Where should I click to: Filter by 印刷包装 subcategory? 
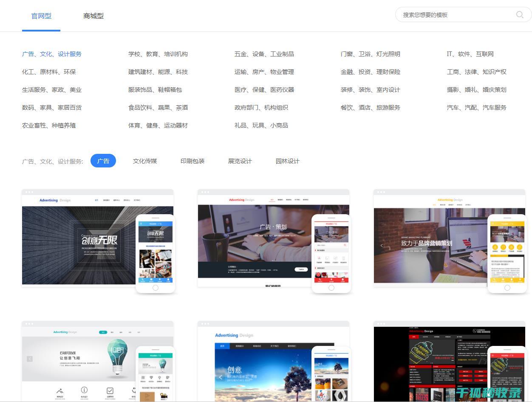click(192, 161)
